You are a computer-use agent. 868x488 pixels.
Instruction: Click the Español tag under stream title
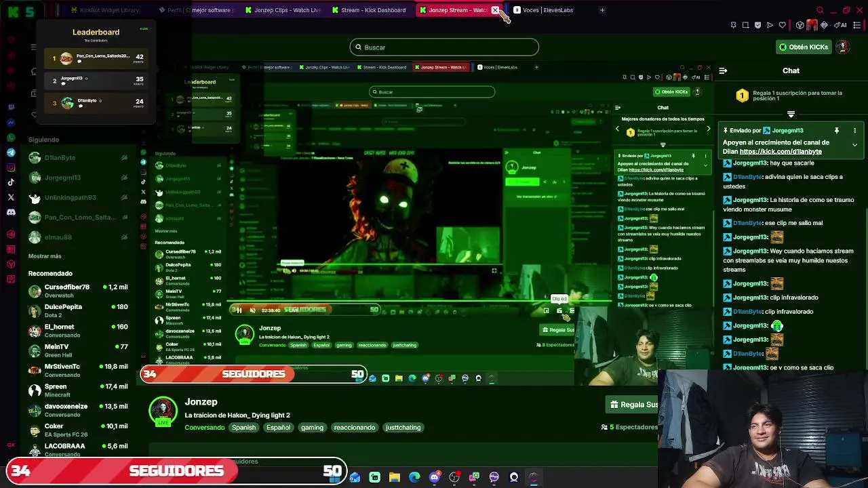[x=278, y=428]
